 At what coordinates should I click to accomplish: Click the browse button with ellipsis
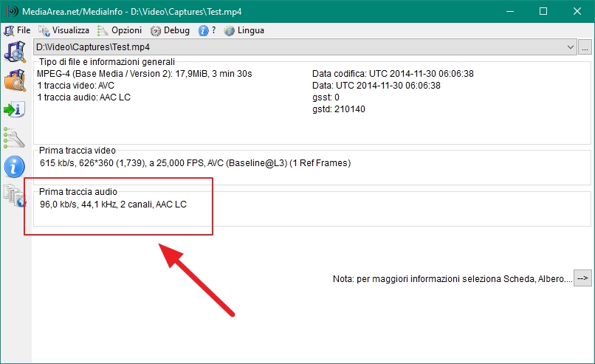pyautogui.click(x=585, y=47)
